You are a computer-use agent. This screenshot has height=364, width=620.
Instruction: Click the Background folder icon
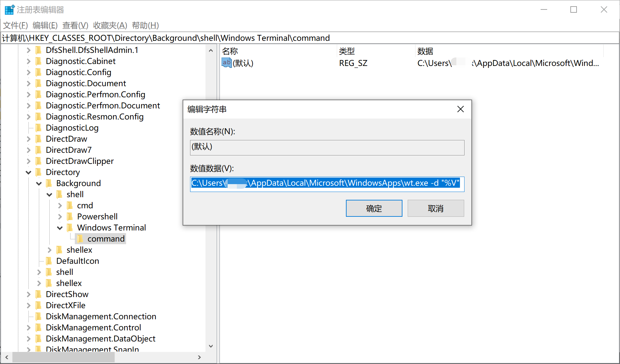point(48,183)
